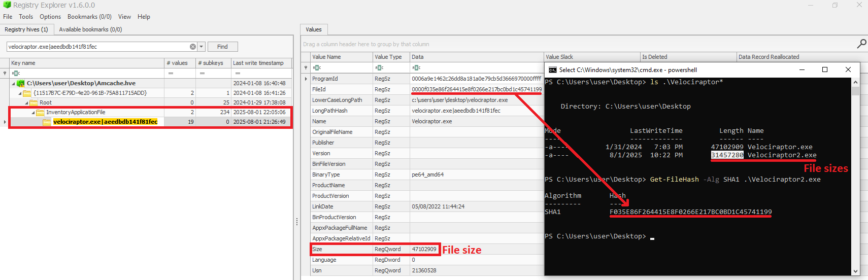Click the Data column filter icon
The width and height of the screenshot is (868, 280).
pyautogui.click(x=416, y=67)
